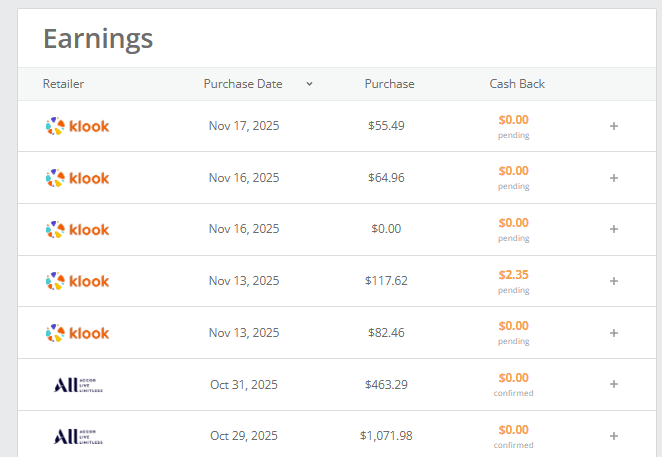Screen dimensions: 662x457
Task: Expand the $117.62 Klook purchase row
Action: point(614,281)
